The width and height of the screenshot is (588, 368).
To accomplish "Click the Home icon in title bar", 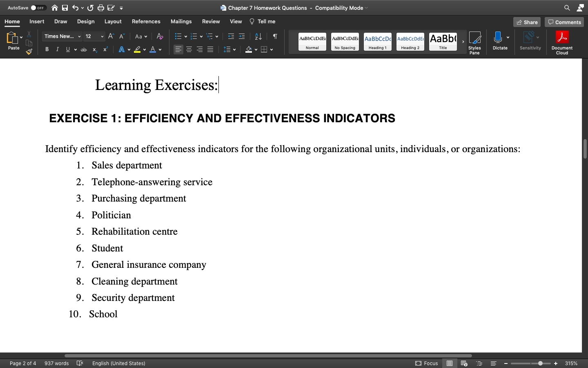I will (x=55, y=8).
